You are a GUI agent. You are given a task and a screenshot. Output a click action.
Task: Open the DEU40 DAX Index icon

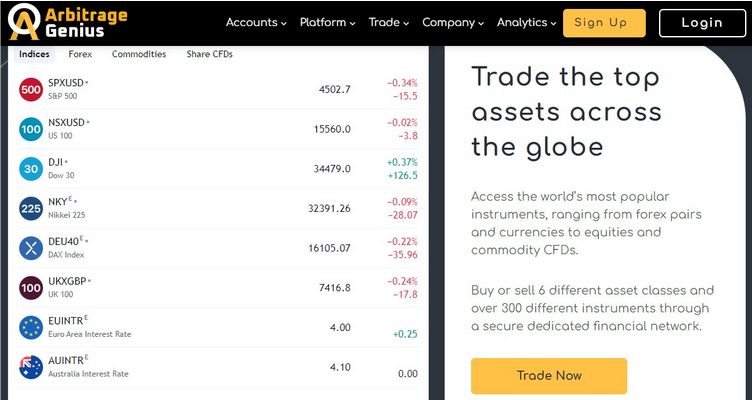[x=30, y=247]
